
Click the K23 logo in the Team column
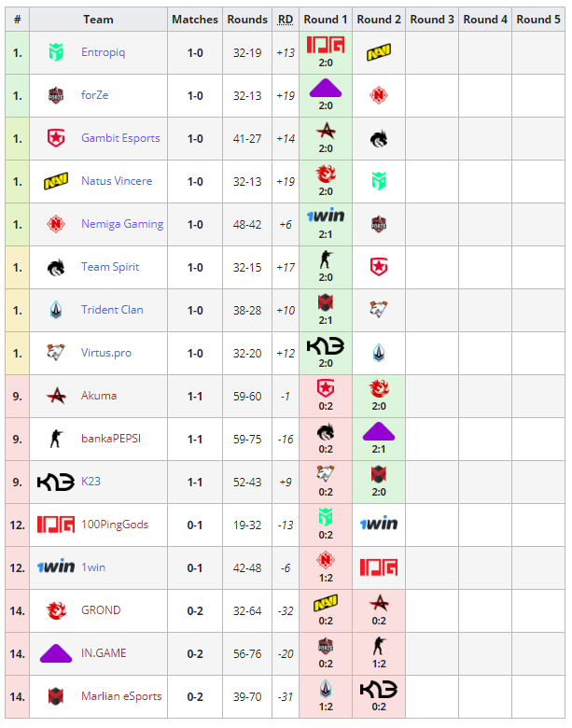[56, 482]
